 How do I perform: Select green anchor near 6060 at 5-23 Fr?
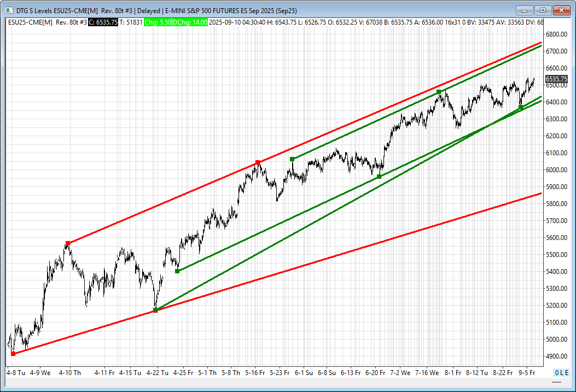[x=292, y=159]
